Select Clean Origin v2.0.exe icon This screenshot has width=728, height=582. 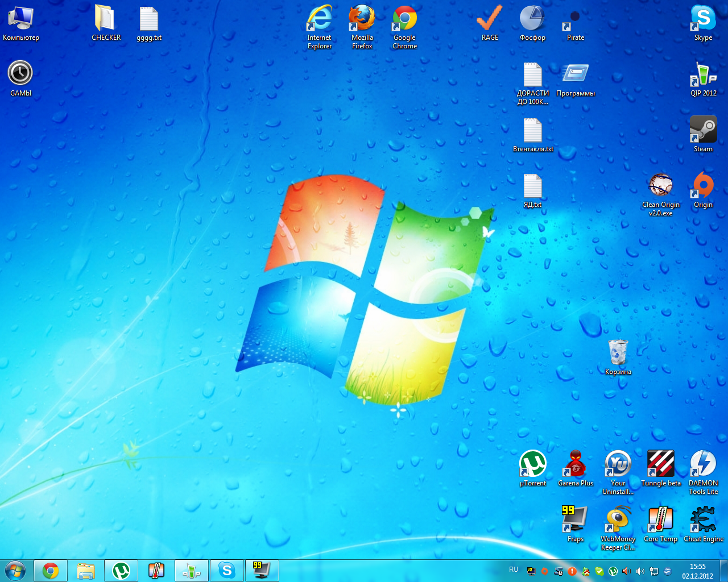661,194
